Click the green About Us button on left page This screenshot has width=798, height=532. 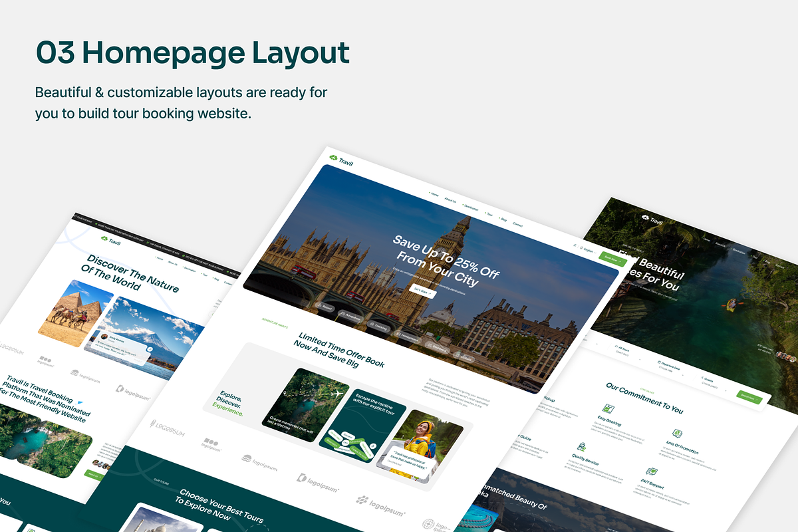click(93, 474)
